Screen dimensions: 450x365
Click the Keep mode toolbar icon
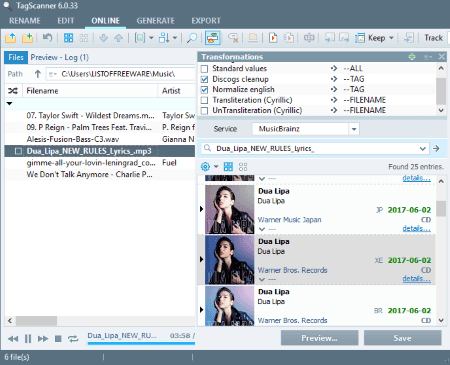pyautogui.click(x=360, y=38)
